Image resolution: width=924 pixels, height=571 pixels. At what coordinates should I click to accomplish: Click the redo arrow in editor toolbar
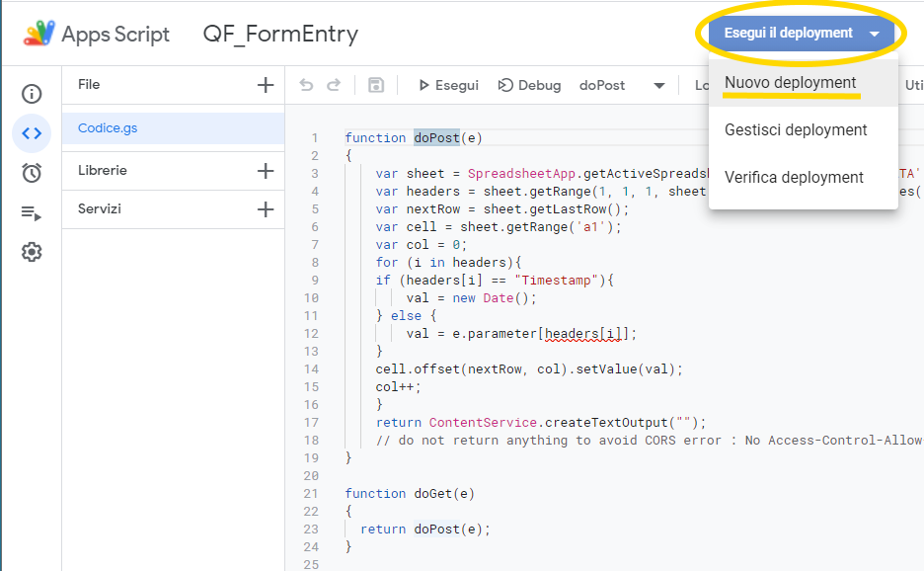334,86
